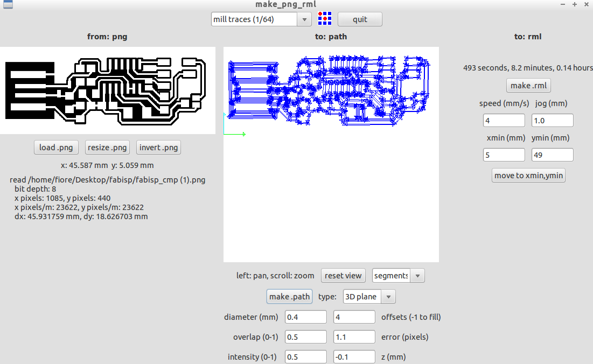Click the PNG board trace preview image
The image size is (593, 364).
point(107,90)
